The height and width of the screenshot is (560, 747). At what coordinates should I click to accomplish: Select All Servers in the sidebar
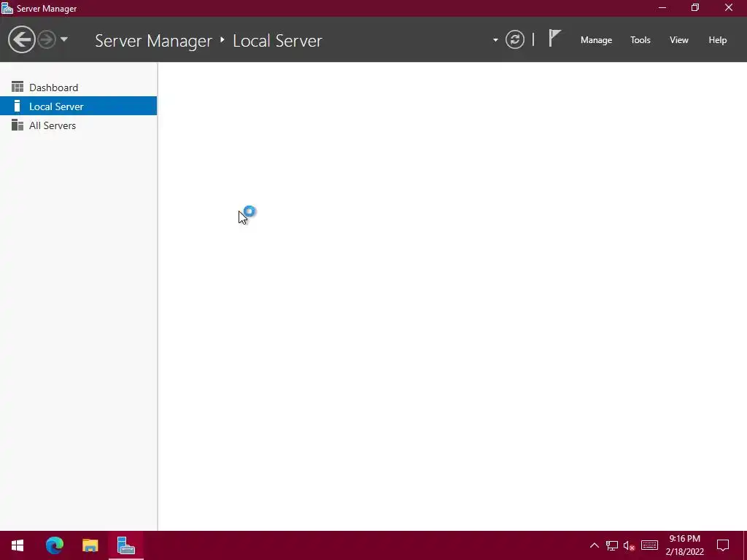78,125
